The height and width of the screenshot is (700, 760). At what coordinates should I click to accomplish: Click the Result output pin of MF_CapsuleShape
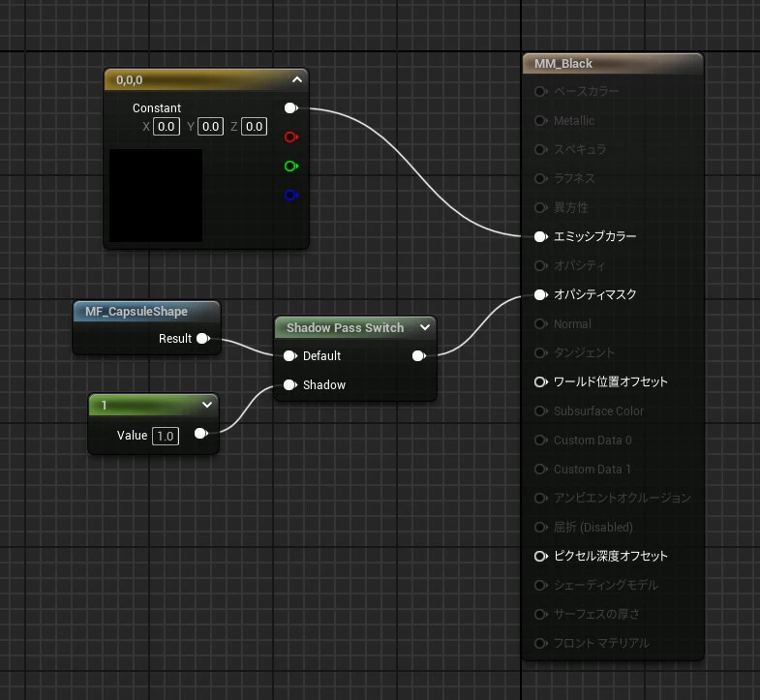tap(203, 338)
